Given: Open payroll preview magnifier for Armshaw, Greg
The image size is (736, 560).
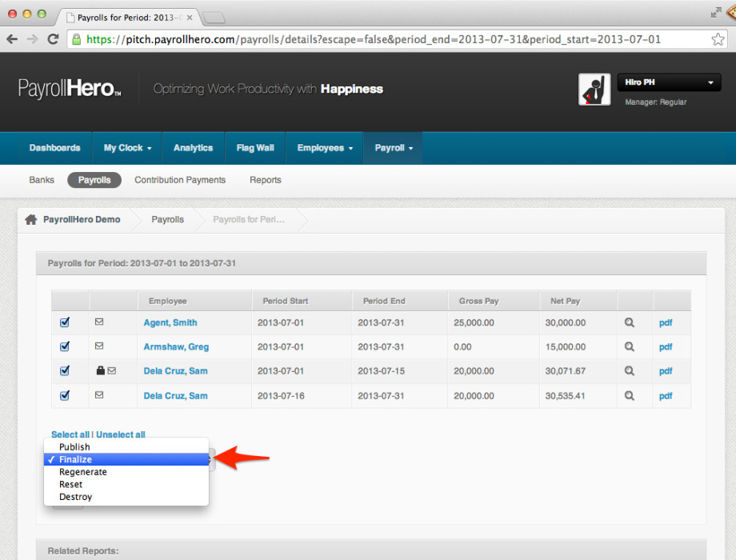Looking at the screenshot, I should coord(630,346).
